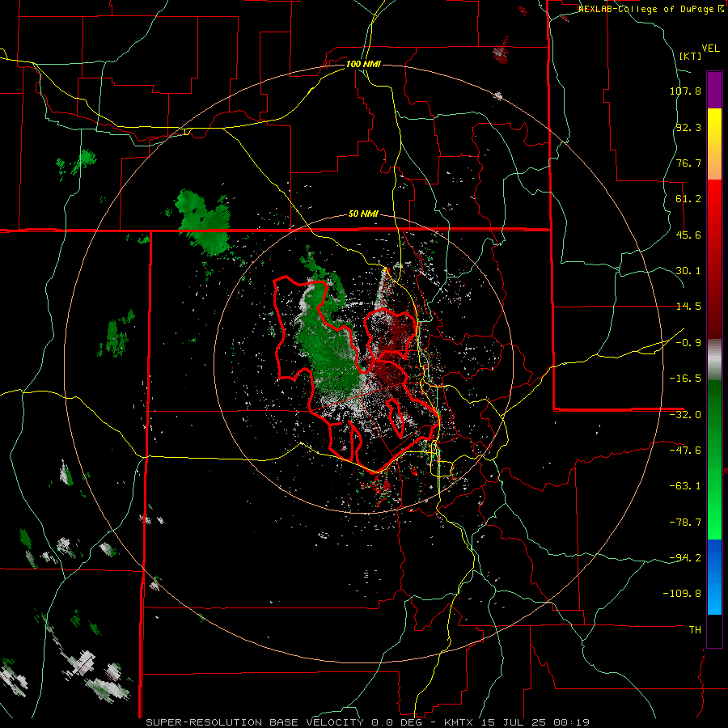Click the [KT] units label
This screenshot has height=728, width=728.
(690, 56)
